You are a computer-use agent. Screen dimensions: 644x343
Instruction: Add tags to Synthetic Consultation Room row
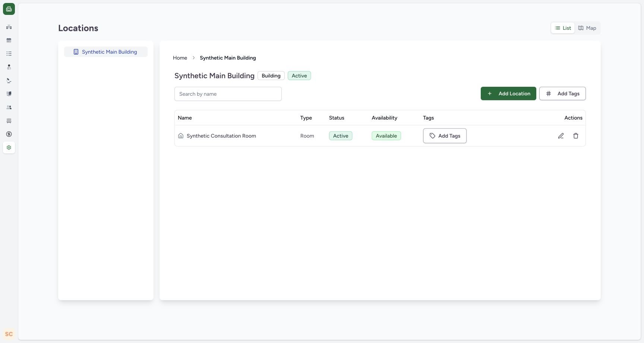pos(445,136)
